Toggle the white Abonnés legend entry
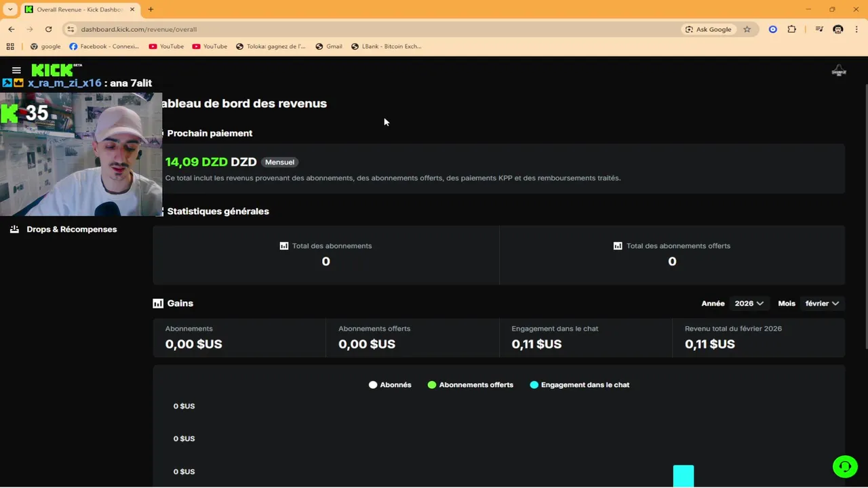The height and width of the screenshot is (488, 868). pos(390,385)
